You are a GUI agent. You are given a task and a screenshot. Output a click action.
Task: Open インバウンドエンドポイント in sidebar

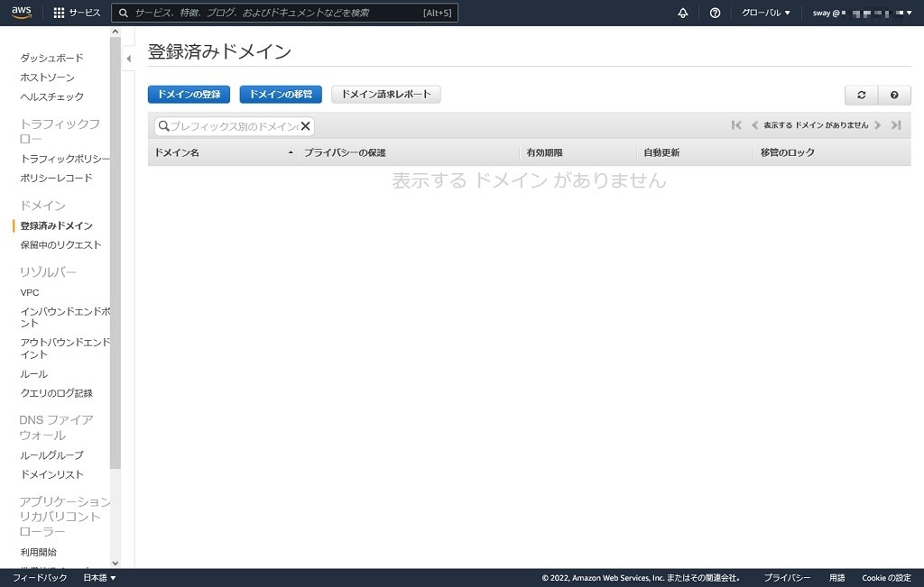65,316
